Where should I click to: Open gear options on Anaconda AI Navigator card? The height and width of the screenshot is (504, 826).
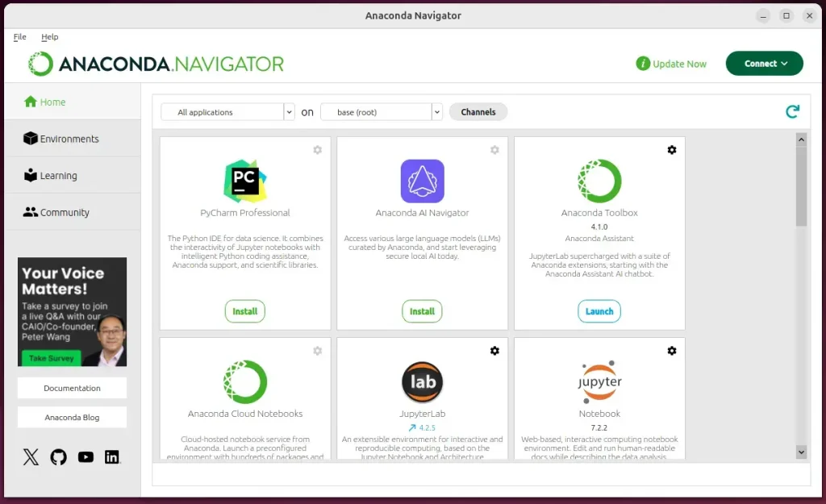click(x=494, y=150)
